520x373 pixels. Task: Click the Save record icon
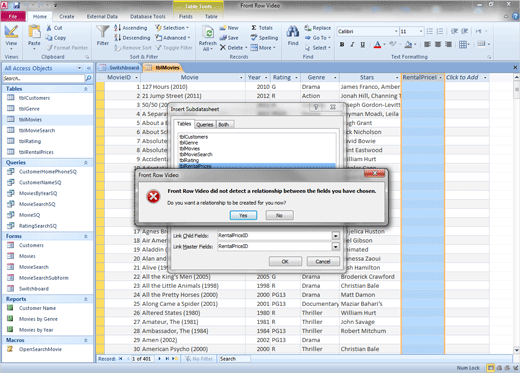pyautogui.click(x=223, y=38)
